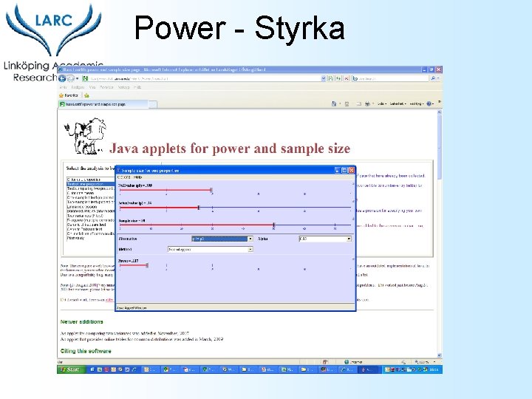Click the printer icon in IE command bar

coord(367,104)
